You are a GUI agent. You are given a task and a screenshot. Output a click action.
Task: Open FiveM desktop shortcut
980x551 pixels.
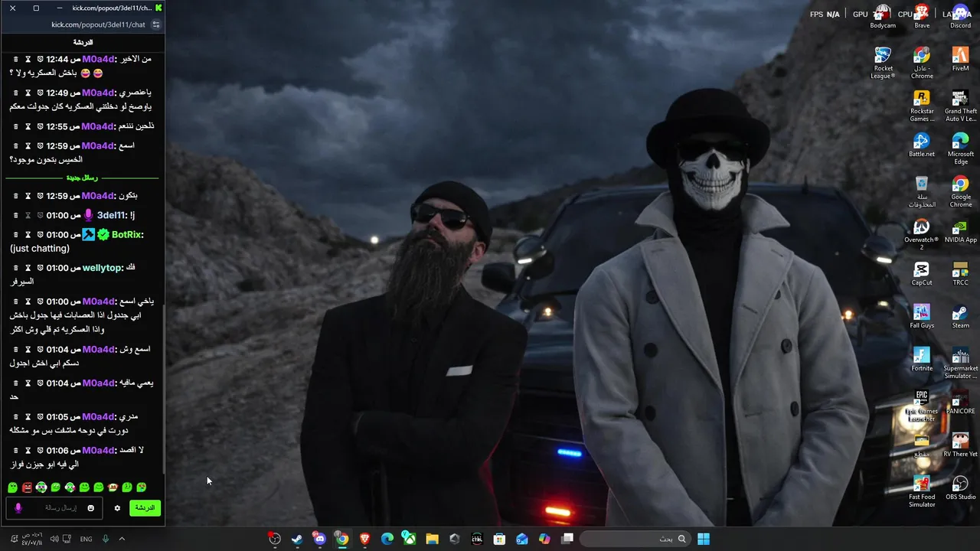coord(960,59)
